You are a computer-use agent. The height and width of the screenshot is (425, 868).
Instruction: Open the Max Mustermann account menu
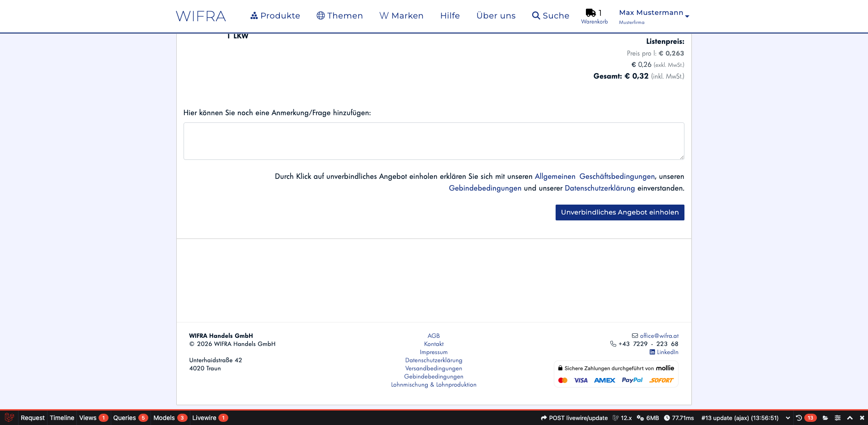coord(651,13)
